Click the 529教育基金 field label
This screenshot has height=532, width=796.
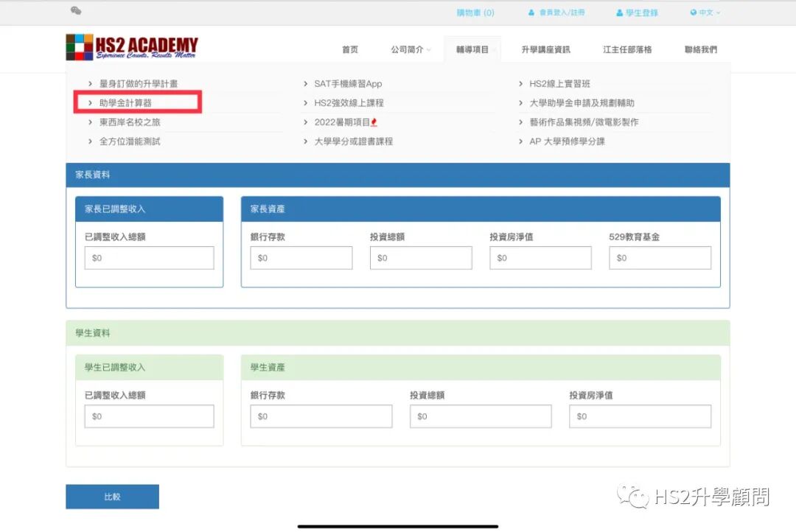[x=634, y=237]
